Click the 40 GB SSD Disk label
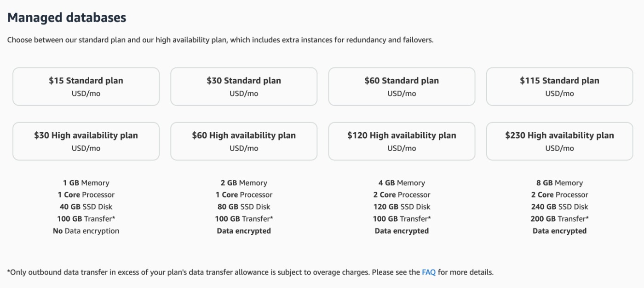 (86, 206)
